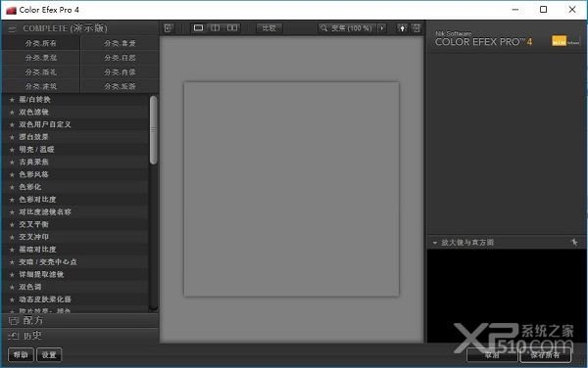Click star beside 双色调
Viewport: 588px width, 368px height.
tap(12, 287)
